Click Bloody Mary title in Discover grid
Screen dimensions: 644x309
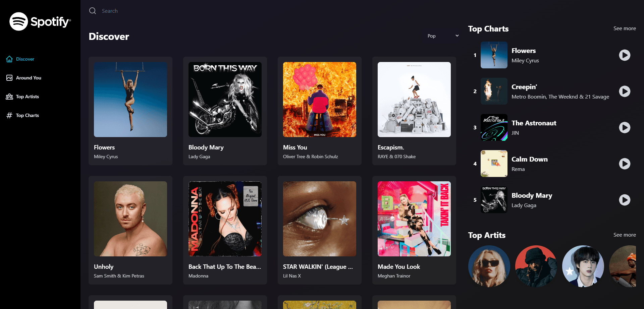206,147
